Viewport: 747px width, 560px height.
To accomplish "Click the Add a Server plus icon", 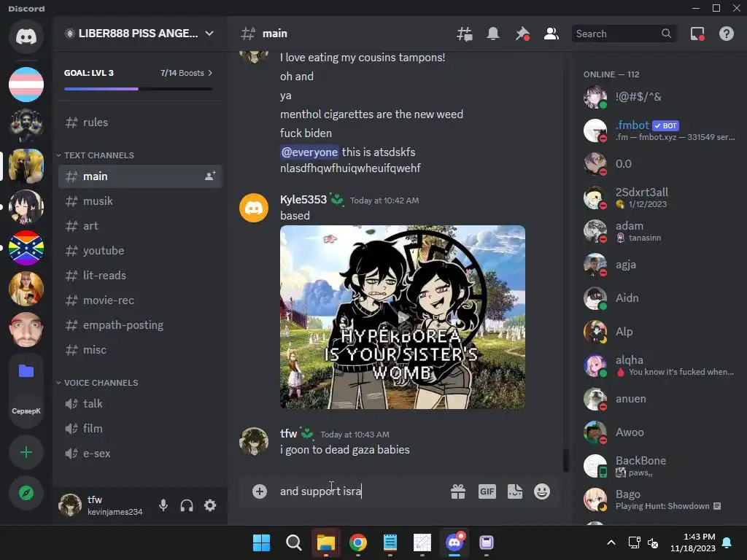I will coord(26,452).
